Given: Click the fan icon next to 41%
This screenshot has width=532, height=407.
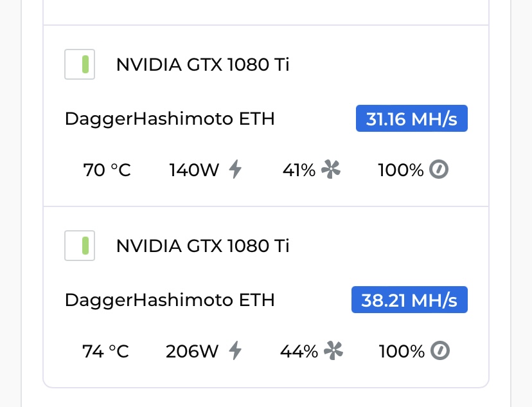Looking at the screenshot, I should tap(331, 169).
